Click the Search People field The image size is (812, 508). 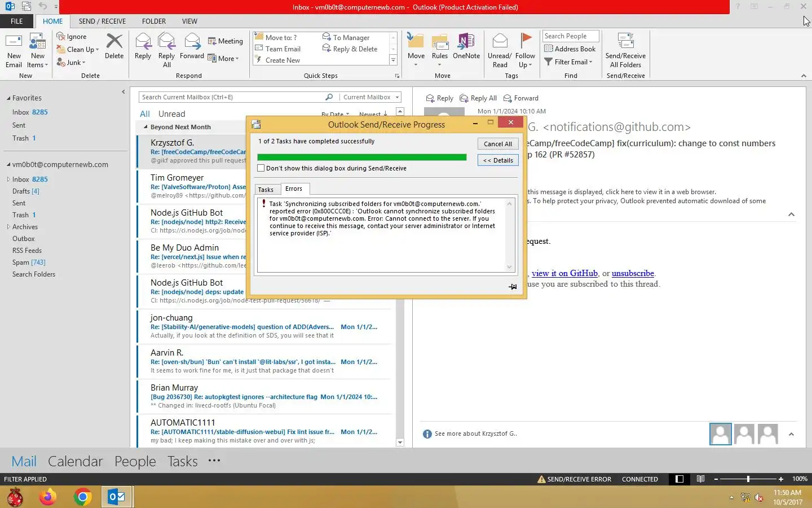(x=571, y=36)
